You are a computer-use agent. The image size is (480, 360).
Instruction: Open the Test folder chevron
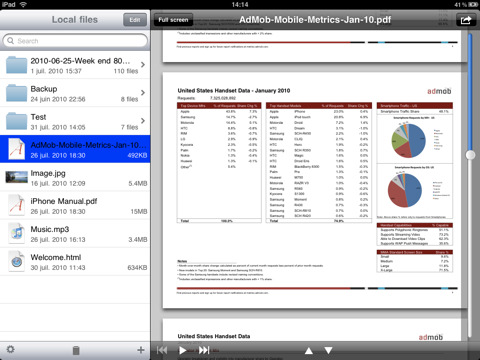pos(143,120)
